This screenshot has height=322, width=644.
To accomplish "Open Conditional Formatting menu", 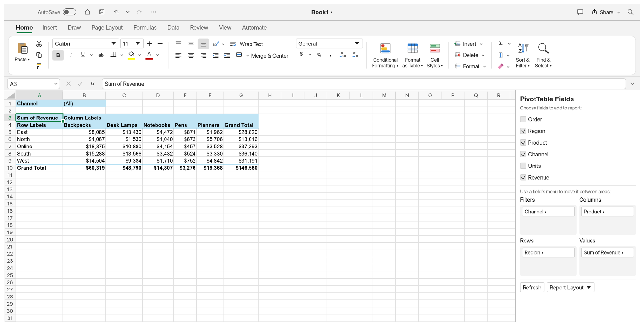I will pos(385,55).
